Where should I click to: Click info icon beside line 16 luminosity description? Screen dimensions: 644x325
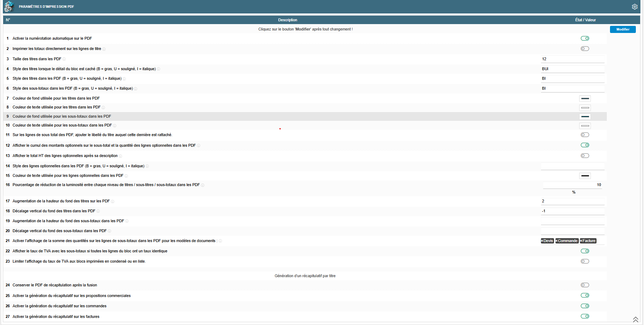[203, 185]
